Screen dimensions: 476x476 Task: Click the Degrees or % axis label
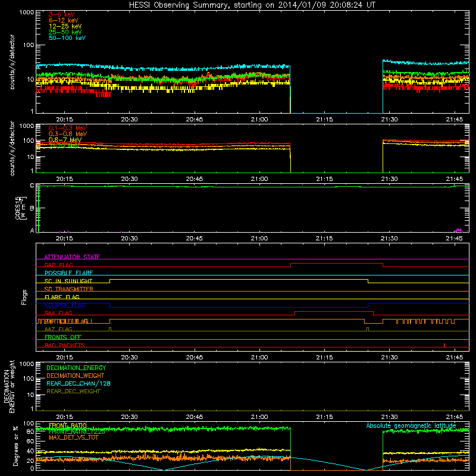[15, 446]
